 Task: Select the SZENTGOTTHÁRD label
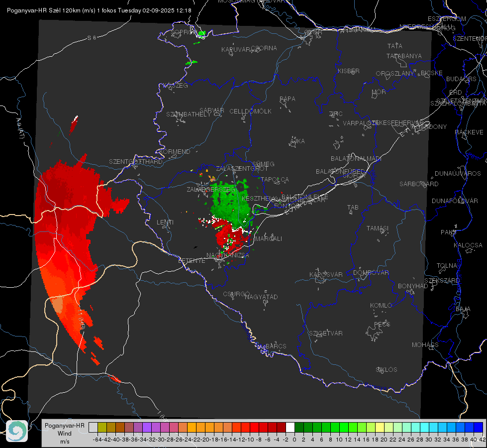(136, 162)
